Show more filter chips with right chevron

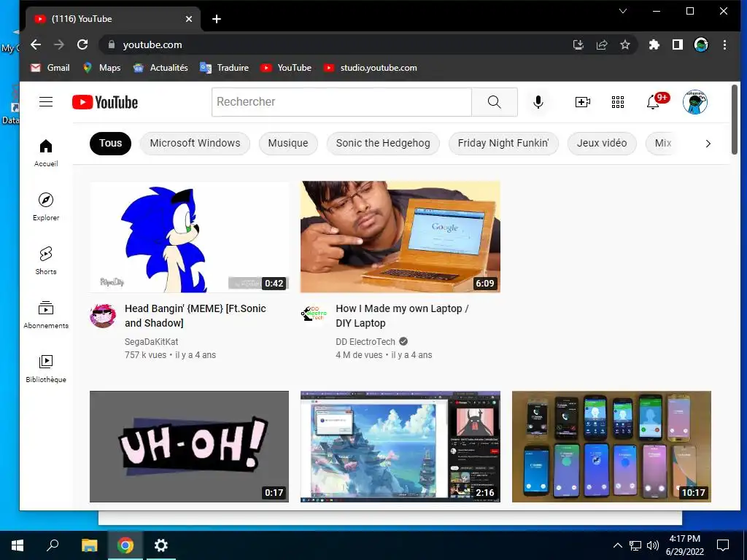708,144
